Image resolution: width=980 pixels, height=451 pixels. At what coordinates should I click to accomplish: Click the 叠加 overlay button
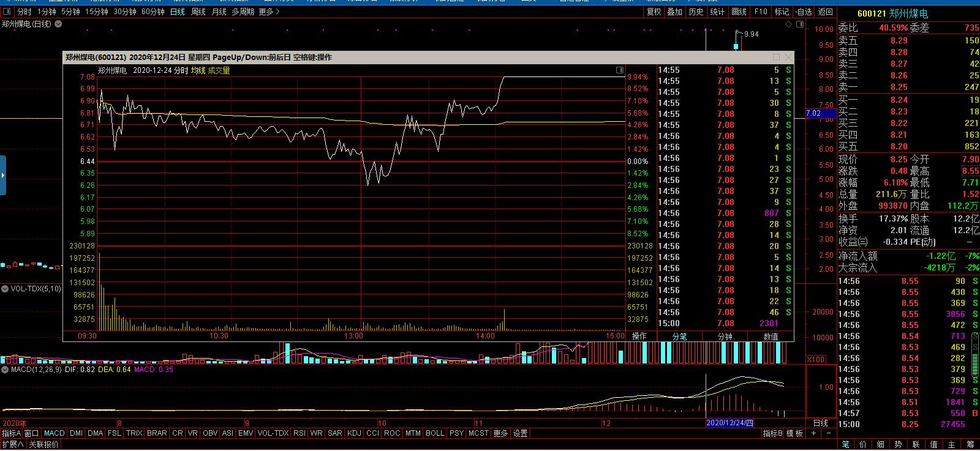[674, 12]
